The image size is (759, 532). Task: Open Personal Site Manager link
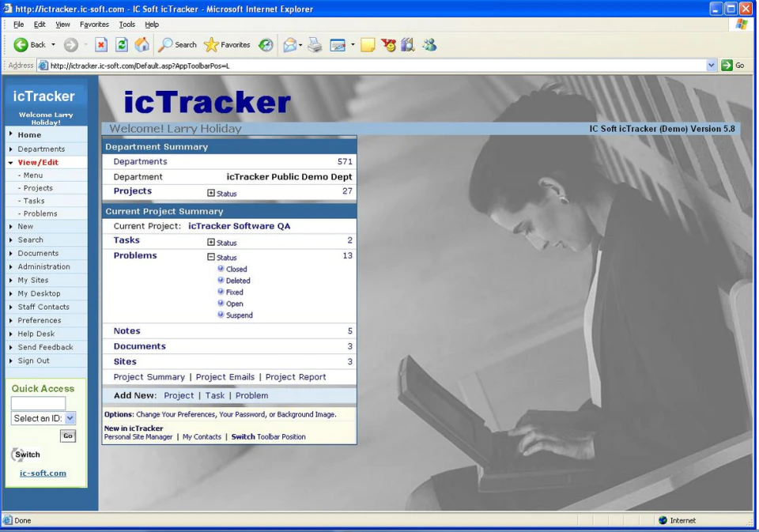[x=138, y=436]
